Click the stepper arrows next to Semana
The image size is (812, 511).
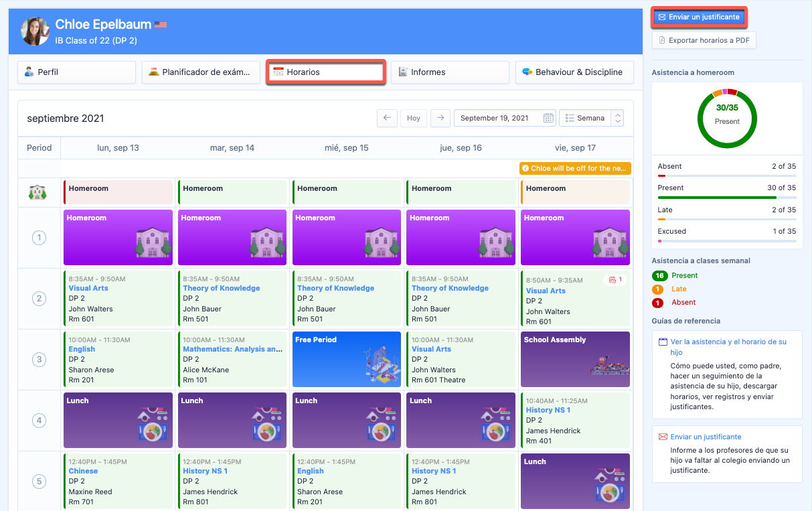618,118
